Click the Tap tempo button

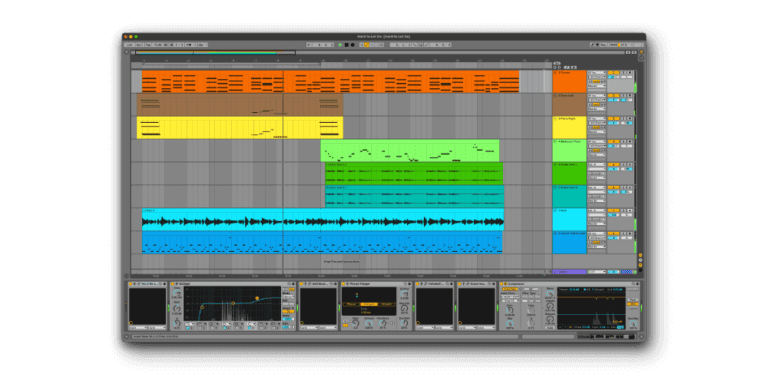148,45
